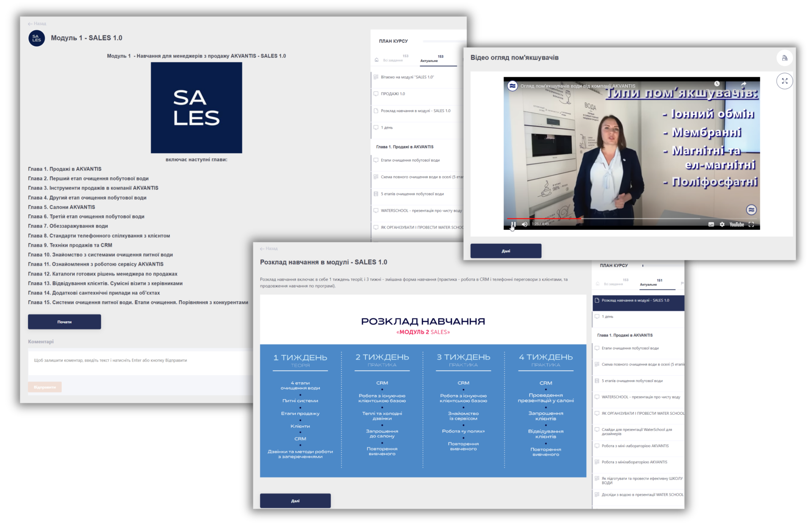Viewport: 812px width, 524px height.
Task: Enter YouTube player fullscreen mode
Action: click(751, 224)
